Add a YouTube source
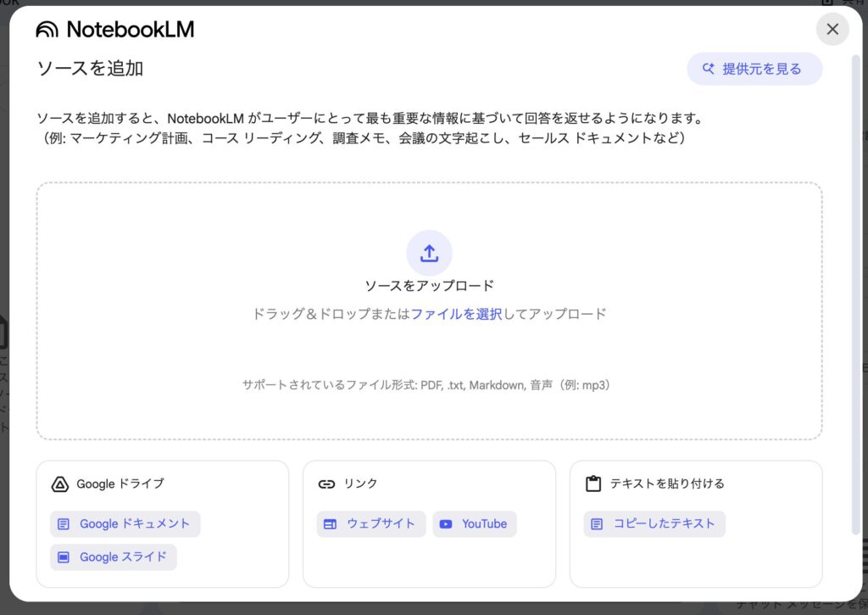This screenshot has height=615, width=868. pyautogui.click(x=475, y=523)
